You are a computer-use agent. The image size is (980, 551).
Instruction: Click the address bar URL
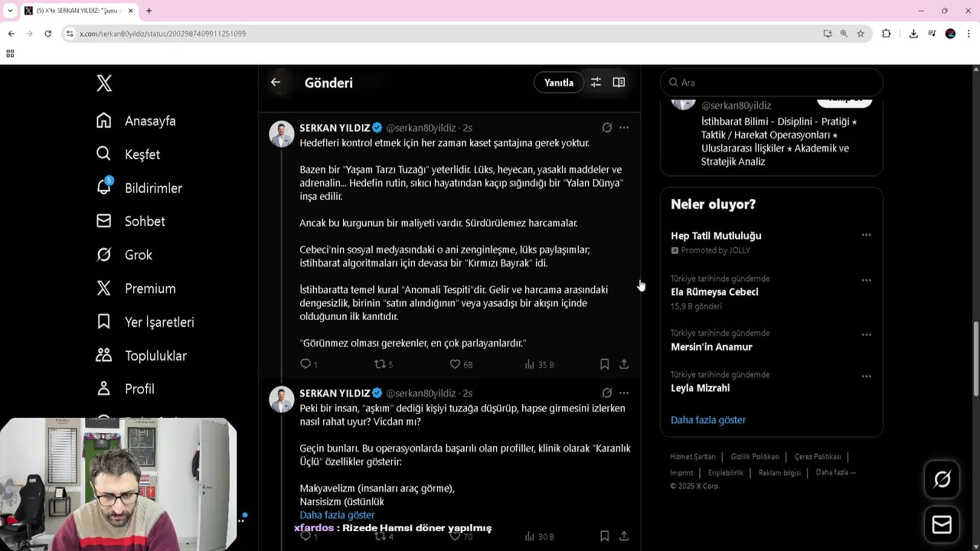(x=162, y=34)
